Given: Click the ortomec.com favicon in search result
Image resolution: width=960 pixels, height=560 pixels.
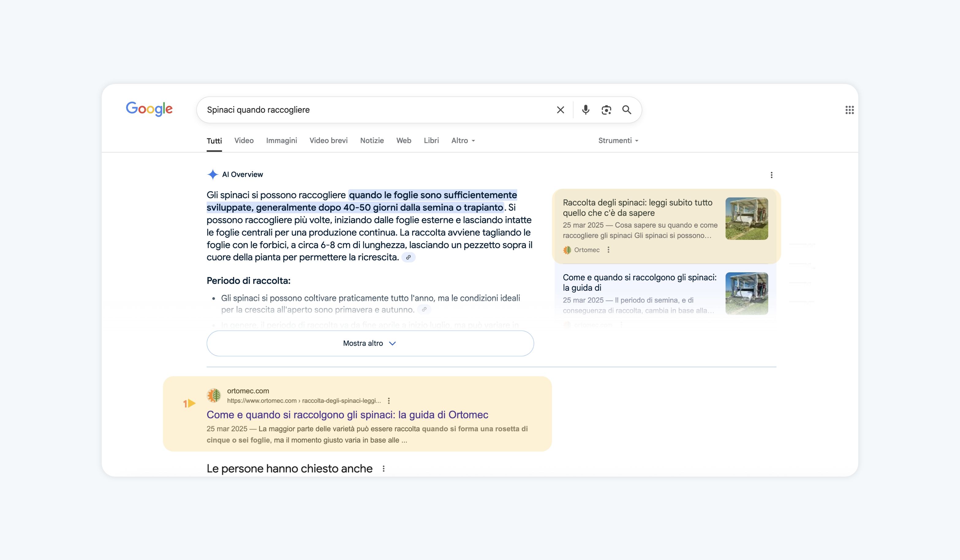Looking at the screenshot, I should pos(214,395).
